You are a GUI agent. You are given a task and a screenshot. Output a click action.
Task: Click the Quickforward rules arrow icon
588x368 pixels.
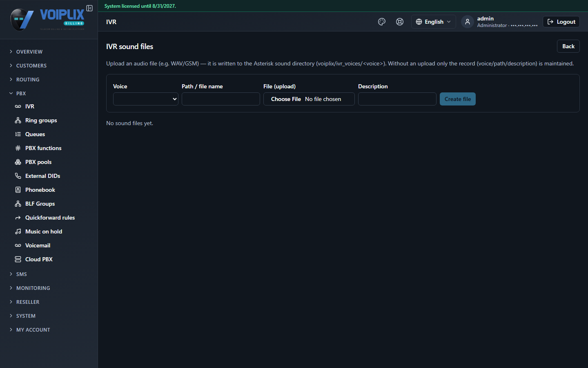tap(18, 218)
